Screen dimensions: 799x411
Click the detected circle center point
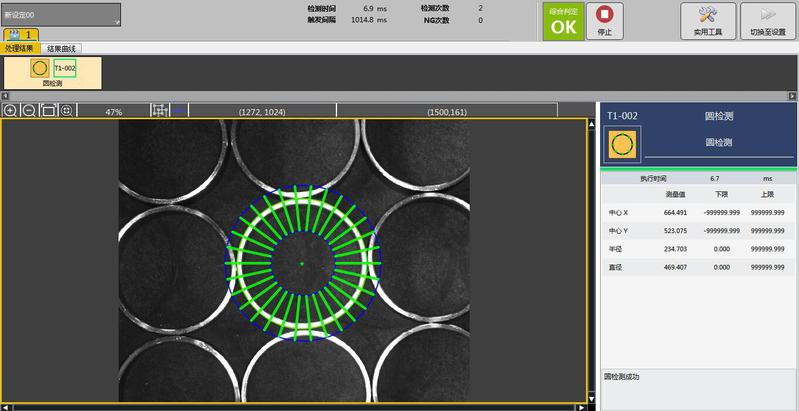coord(302,264)
